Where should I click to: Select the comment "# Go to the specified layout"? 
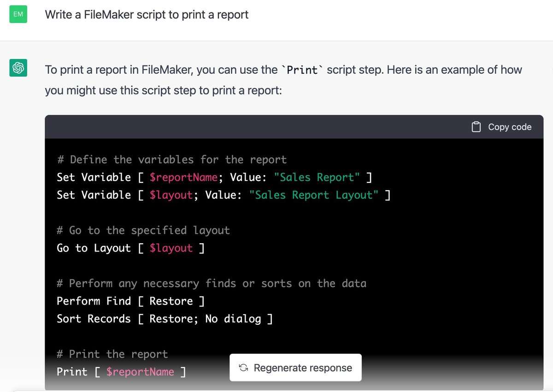pos(143,230)
